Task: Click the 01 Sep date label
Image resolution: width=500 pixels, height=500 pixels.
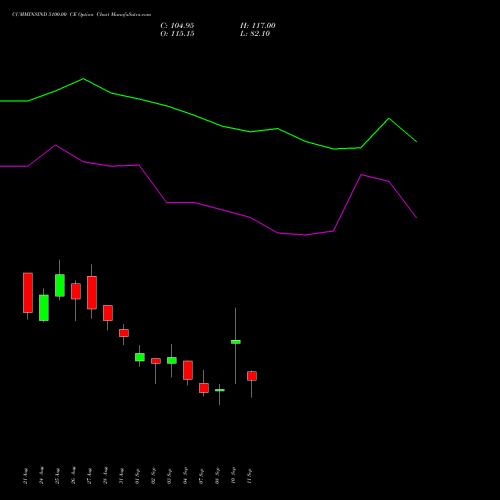Action: 138,476
